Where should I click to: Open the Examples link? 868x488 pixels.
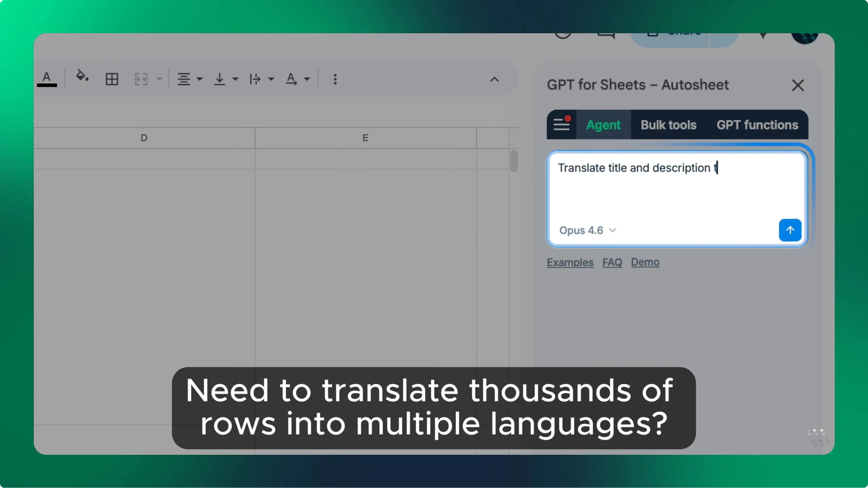click(x=570, y=262)
